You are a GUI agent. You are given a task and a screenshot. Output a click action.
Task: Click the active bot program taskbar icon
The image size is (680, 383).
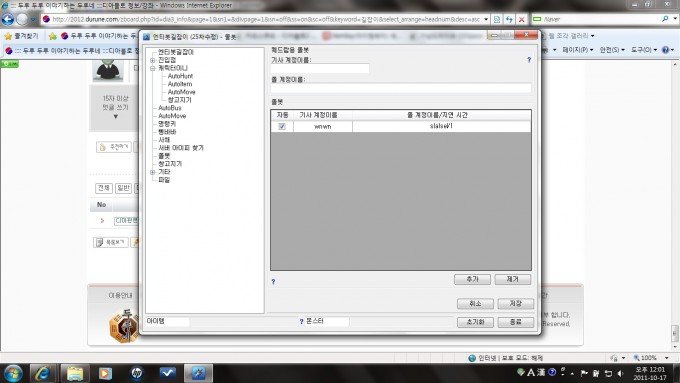click(x=199, y=373)
